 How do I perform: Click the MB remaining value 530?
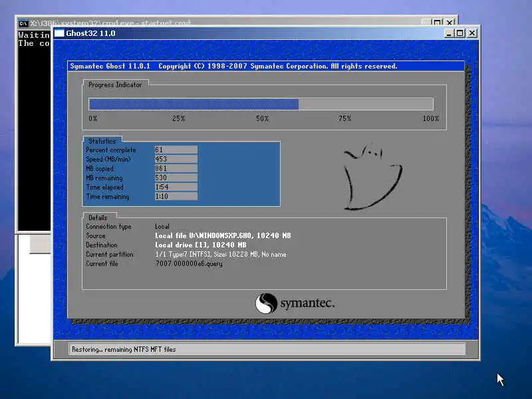point(176,178)
